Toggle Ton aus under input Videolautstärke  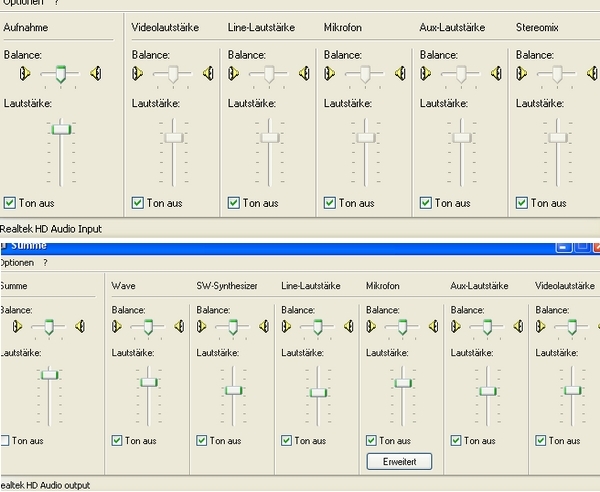[x=138, y=202]
